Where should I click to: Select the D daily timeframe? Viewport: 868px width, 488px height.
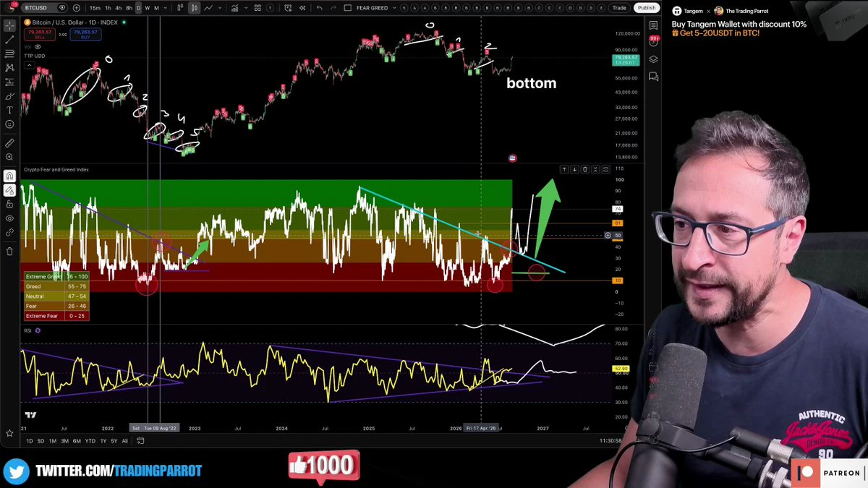tap(138, 8)
